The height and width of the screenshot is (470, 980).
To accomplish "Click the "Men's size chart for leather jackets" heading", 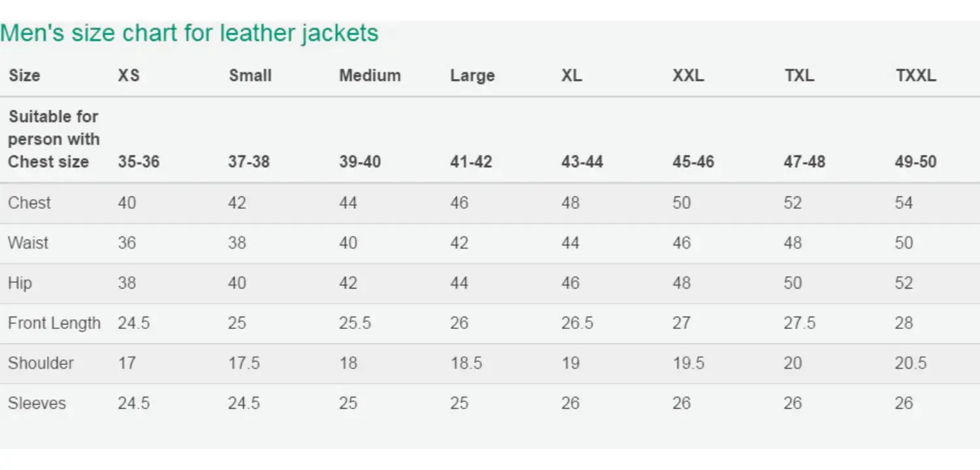I will [189, 33].
